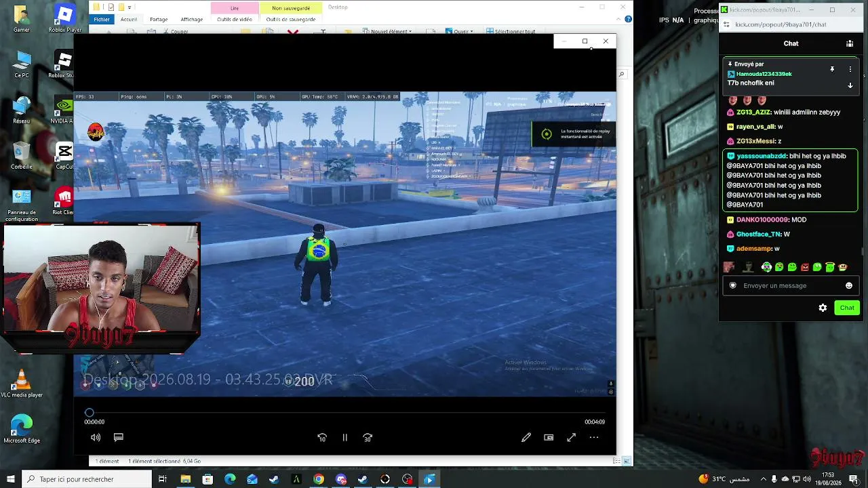The width and height of the screenshot is (868, 488).
Task: Skip forward 30 seconds in the video
Action: coord(368,438)
